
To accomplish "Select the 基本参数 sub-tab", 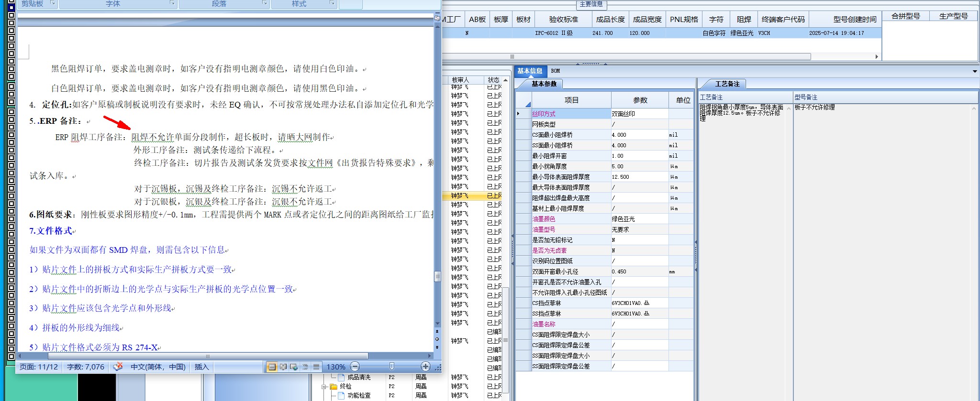I will [544, 84].
